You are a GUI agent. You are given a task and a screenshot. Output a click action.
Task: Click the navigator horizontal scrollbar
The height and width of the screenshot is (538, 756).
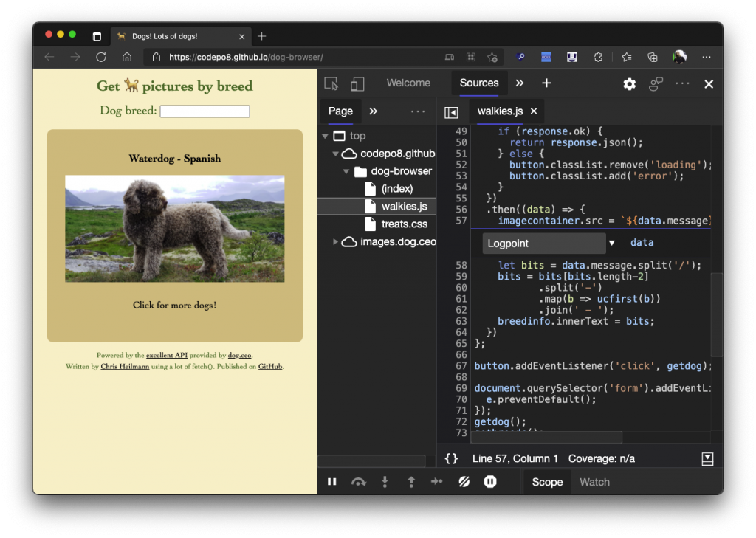[x=371, y=461]
